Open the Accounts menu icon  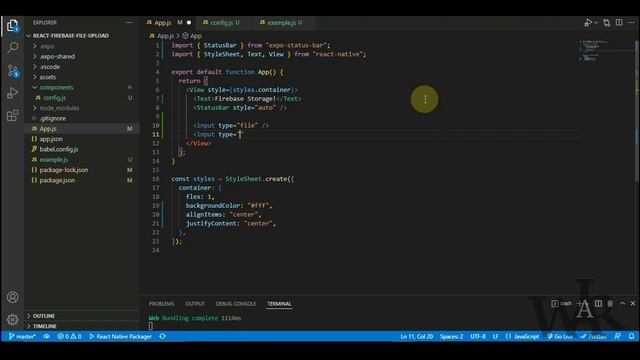coord(13,297)
